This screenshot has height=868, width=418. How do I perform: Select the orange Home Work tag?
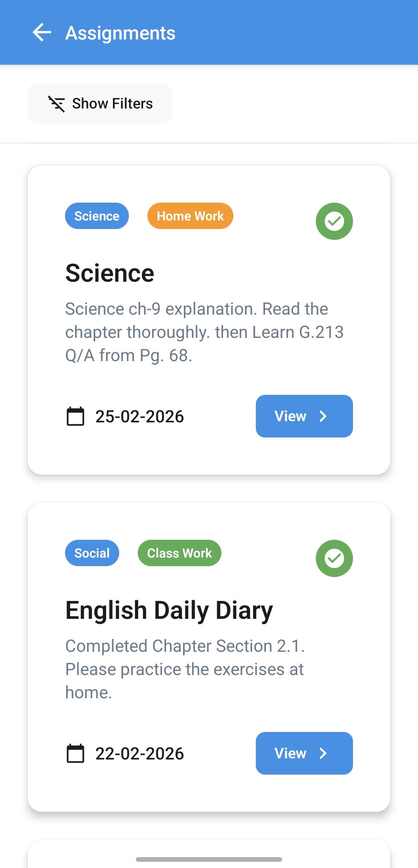190,216
